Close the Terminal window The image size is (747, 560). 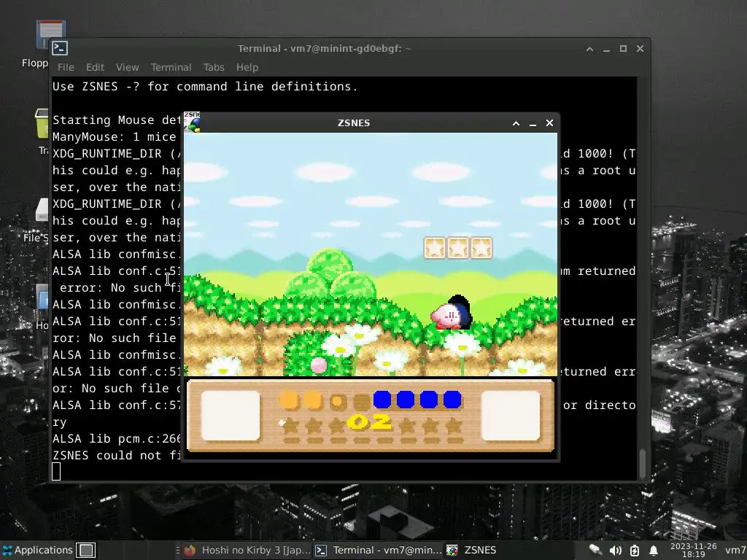pyautogui.click(x=640, y=49)
